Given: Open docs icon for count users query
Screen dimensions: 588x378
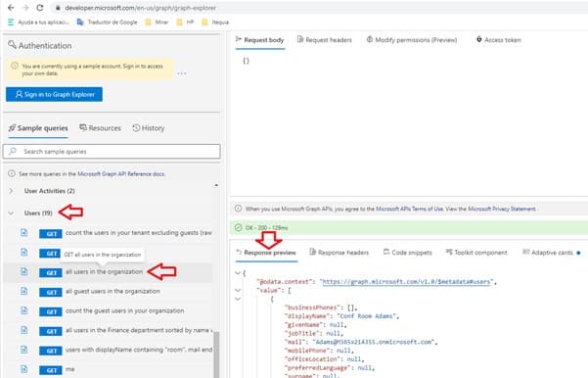Looking at the screenshot, I should (x=24, y=233).
